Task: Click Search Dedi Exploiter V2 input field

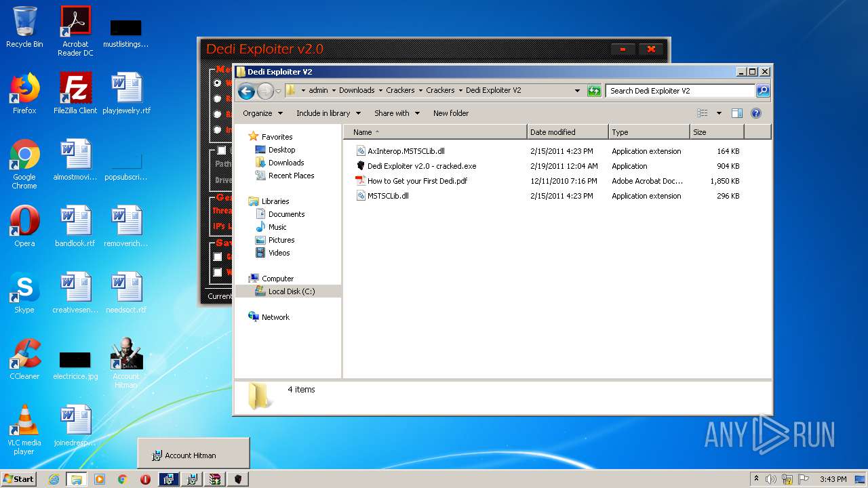Action: (x=680, y=90)
